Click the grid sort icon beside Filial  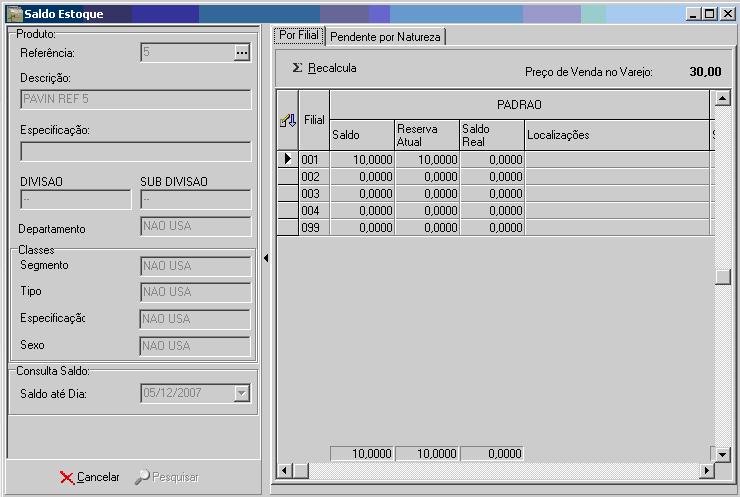[287, 120]
